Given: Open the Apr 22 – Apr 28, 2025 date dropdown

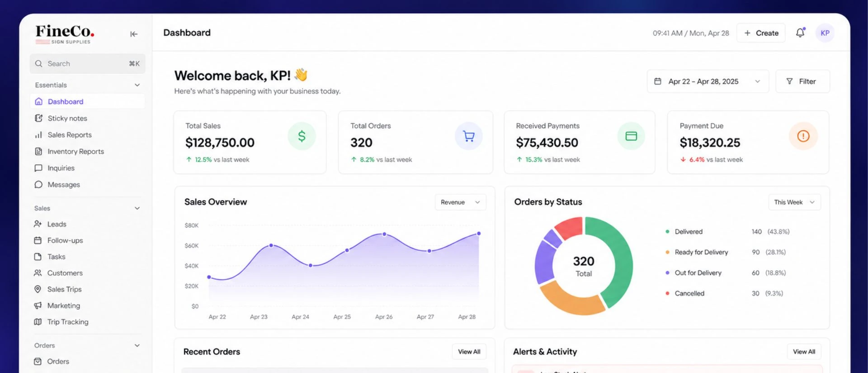Looking at the screenshot, I should [x=708, y=81].
